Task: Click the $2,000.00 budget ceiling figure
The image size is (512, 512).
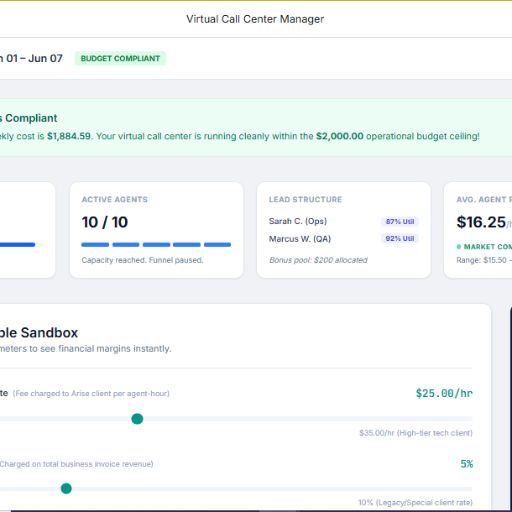Action: 340,136
